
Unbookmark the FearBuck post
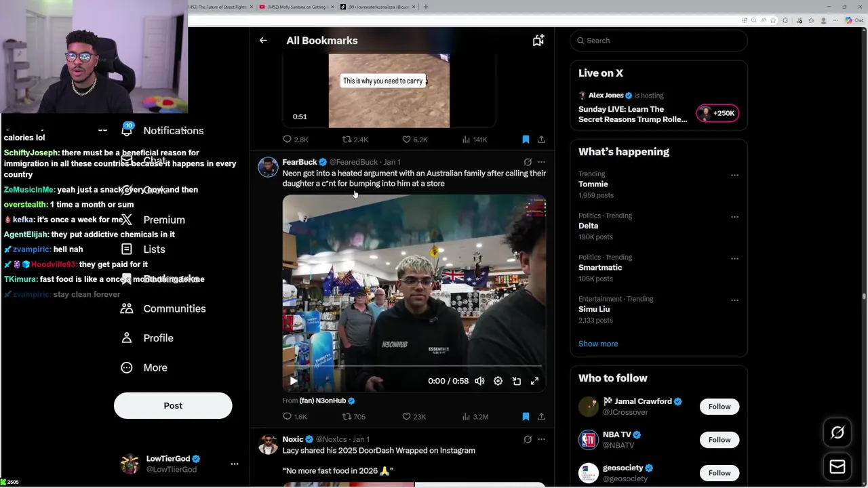(526, 417)
